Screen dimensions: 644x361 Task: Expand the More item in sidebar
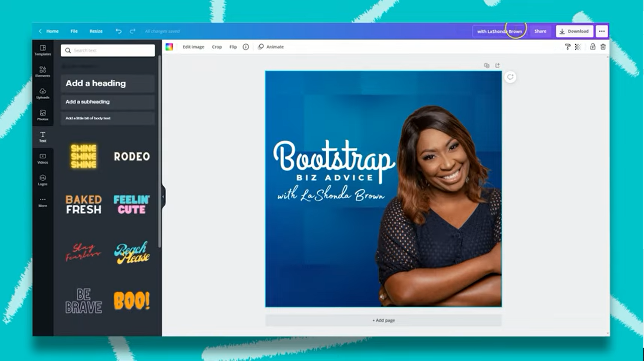43,202
